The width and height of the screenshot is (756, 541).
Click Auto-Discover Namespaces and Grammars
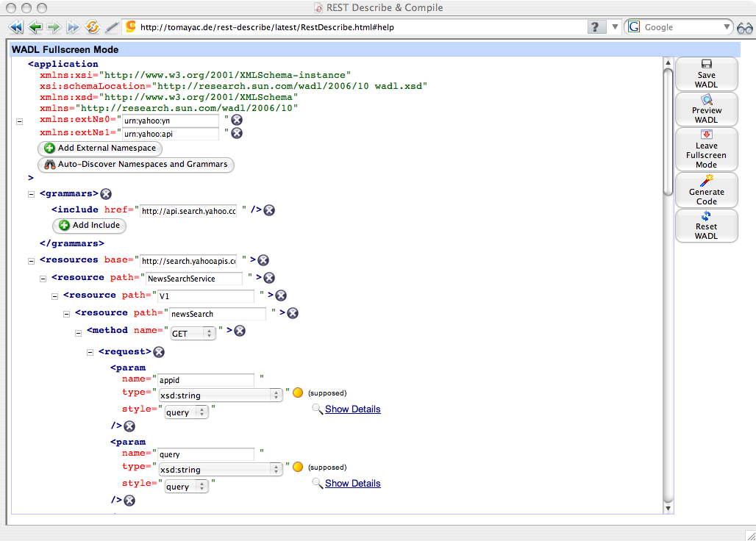click(x=136, y=165)
